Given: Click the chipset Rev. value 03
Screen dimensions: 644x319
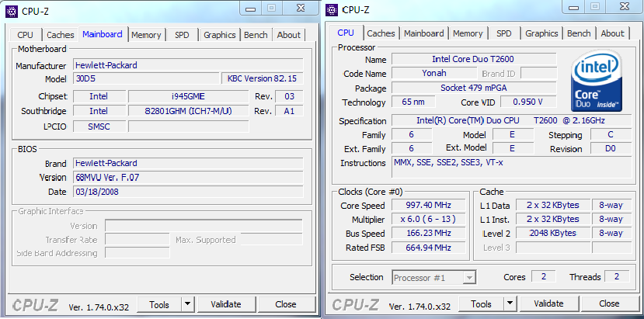Looking at the screenshot, I should [290, 96].
